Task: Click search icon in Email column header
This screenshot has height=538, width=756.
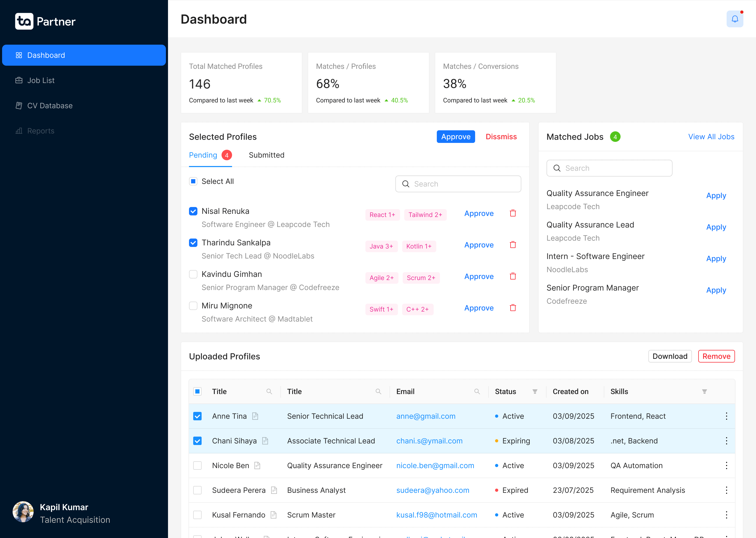Action: 477,392
